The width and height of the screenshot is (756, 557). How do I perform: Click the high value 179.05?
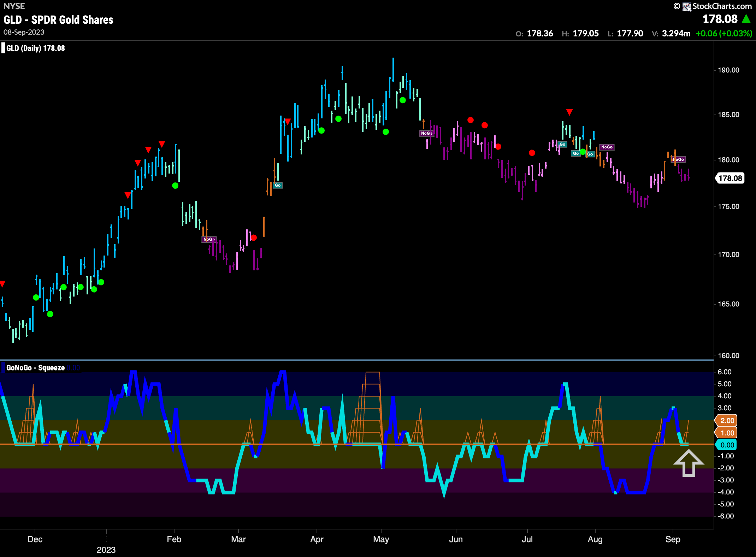(586, 34)
